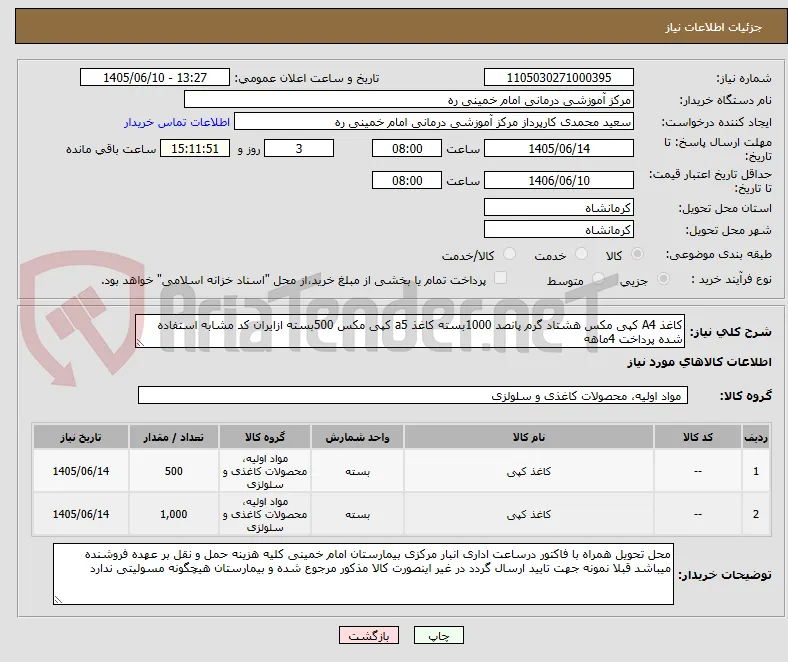Select the جزیی purchase type radio
Image resolution: width=788 pixels, height=662 pixels.
click(x=663, y=278)
